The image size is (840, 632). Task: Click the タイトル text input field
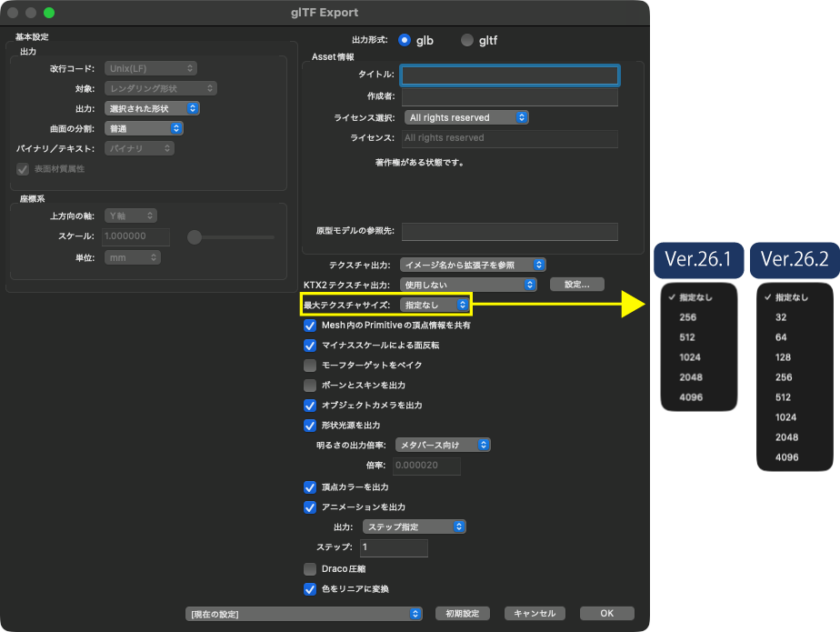pyautogui.click(x=510, y=75)
